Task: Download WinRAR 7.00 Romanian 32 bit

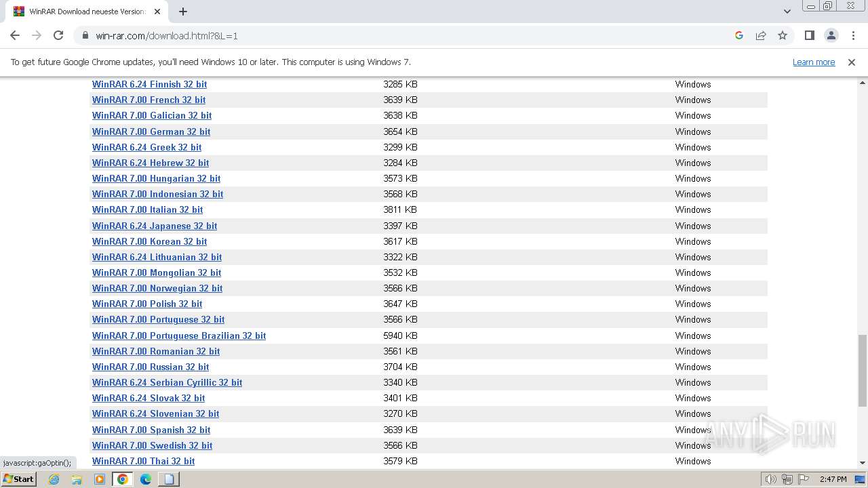Action: click(156, 351)
